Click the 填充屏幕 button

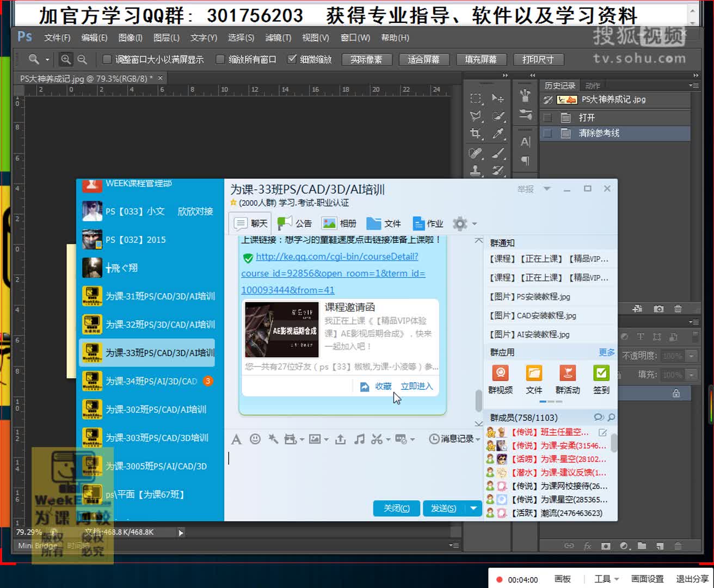tap(481, 59)
